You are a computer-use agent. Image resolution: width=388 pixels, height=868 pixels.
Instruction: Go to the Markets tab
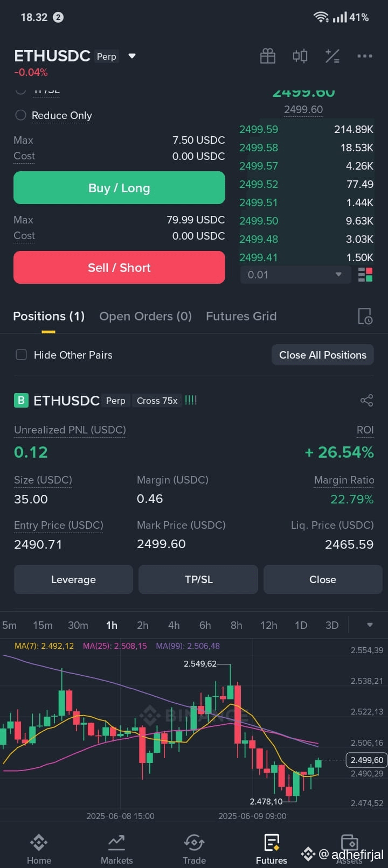[x=116, y=849]
